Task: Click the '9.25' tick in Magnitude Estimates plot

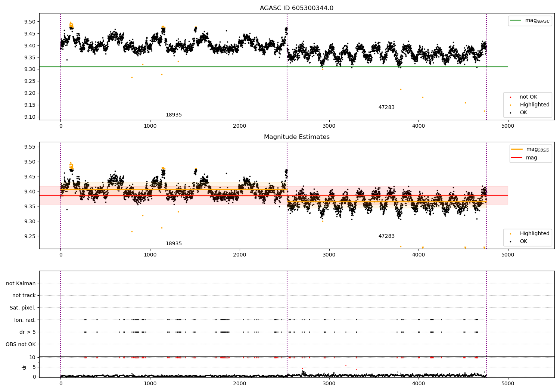Action: (30, 237)
